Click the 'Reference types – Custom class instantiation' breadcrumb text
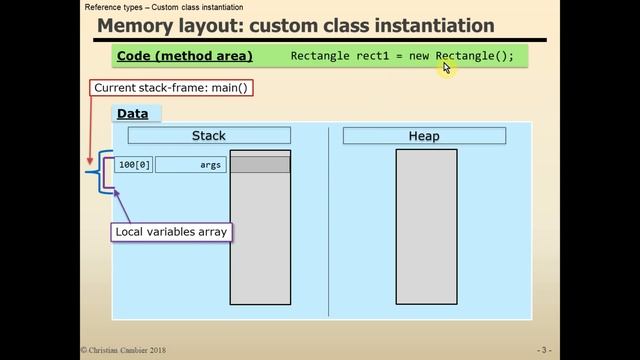Viewport: 640px width, 360px height. [164, 7]
